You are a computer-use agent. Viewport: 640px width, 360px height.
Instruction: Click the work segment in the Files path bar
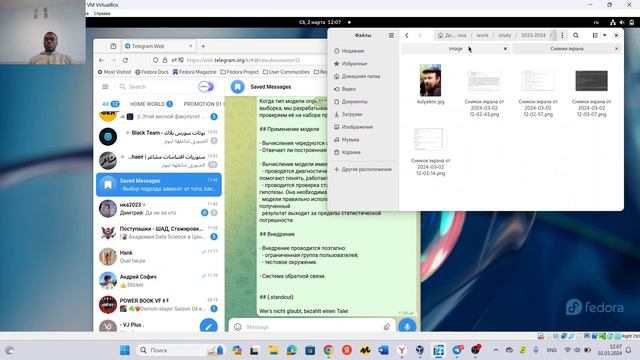pyautogui.click(x=482, y=36)
